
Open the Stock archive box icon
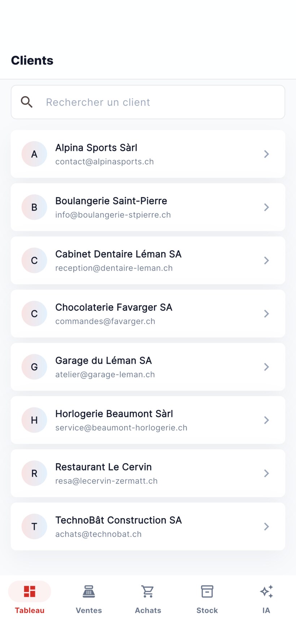coord(207,592)
